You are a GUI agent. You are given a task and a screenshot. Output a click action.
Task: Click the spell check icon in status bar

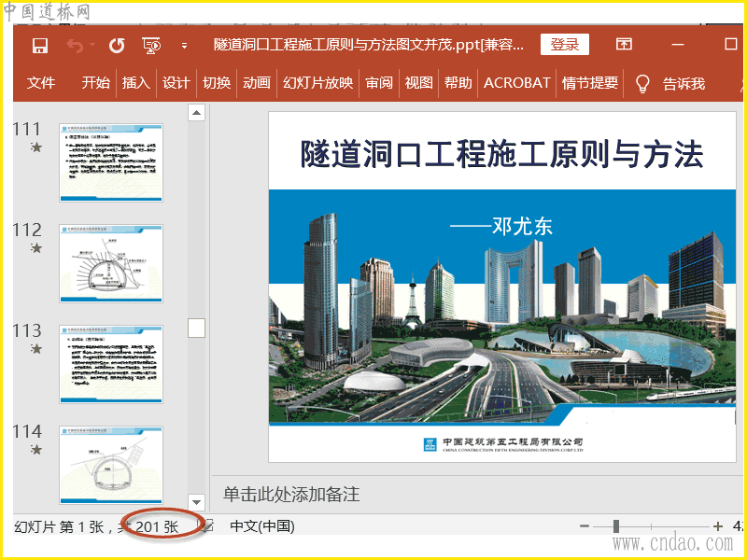207,526
